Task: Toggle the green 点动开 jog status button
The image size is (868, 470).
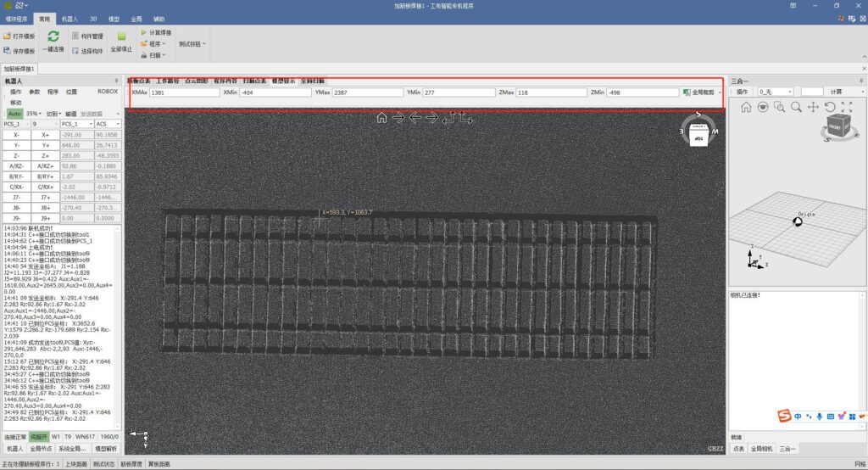Action: (x=38, y=437)
